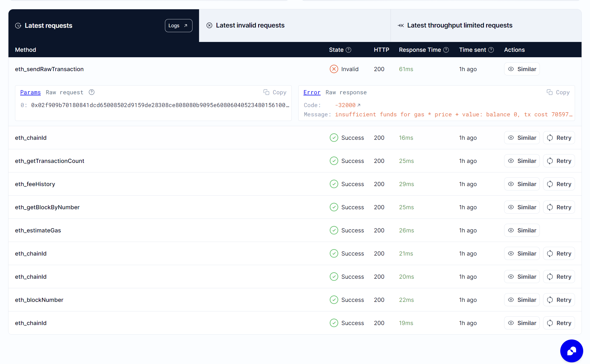Switch to Latest invalid requests tab
590x364 pixels.
[x=250, y=25]
